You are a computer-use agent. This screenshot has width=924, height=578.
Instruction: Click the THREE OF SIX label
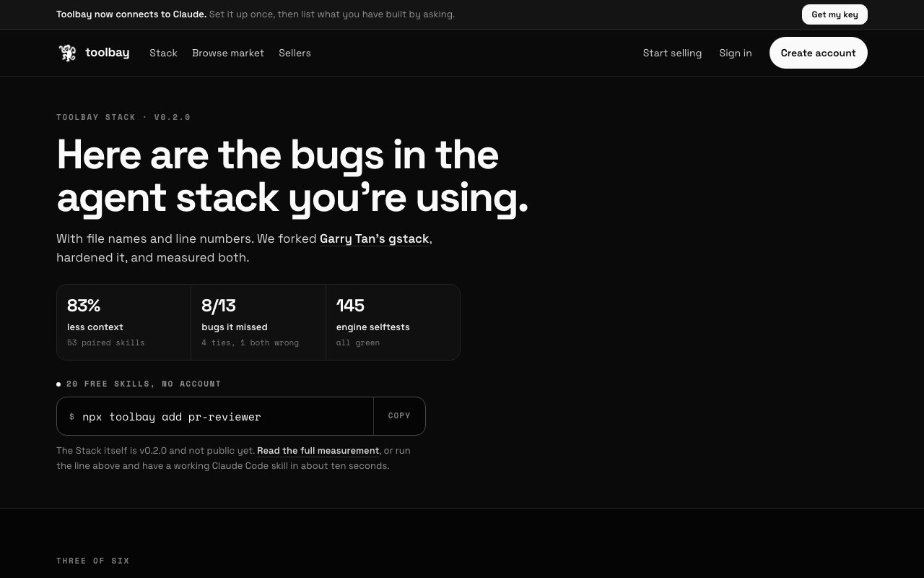[93, 561]
